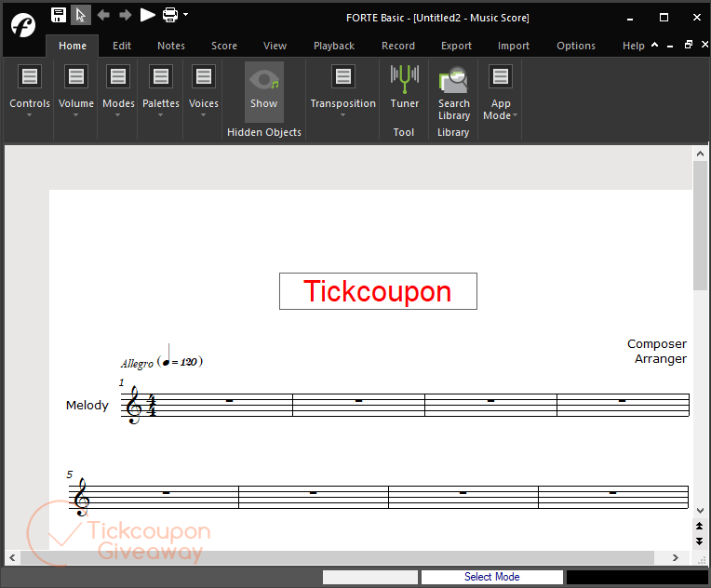Viewport: 711px width, 588px height.
Task: Open quick access toolbar dropdown arrow
Action: pos(185,15)
